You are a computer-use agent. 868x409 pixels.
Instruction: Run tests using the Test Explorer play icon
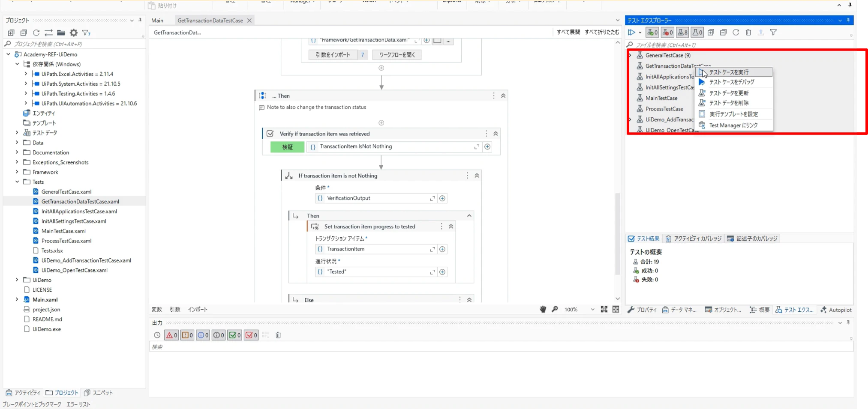point(631,32)
